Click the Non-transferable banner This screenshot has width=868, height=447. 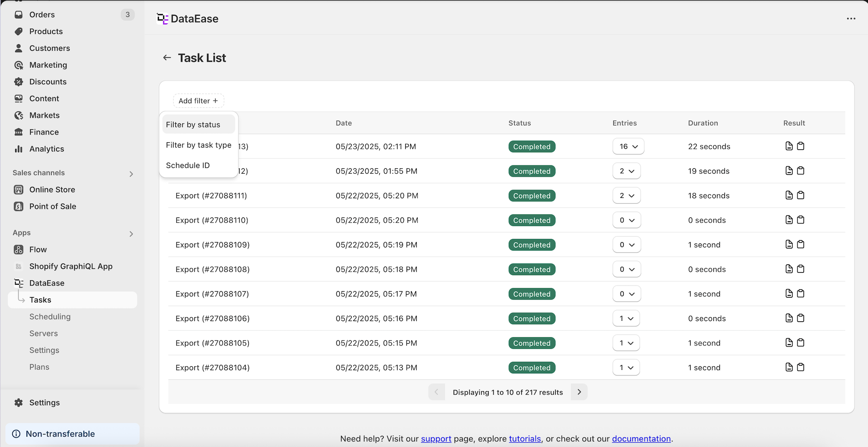(x=72, y=434)
